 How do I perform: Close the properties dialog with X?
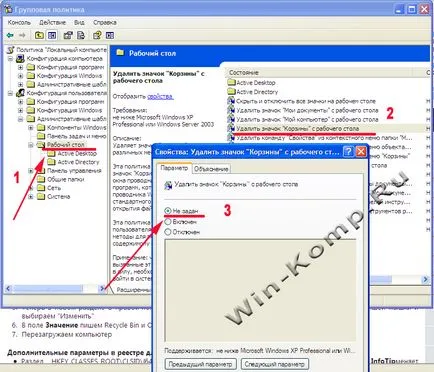(x=361, y=152)
